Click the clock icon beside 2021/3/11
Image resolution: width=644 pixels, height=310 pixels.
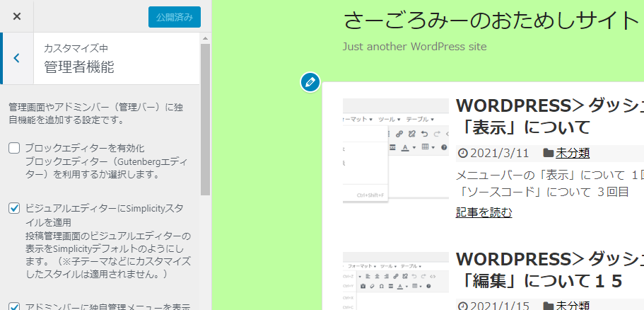click(463, 153)
